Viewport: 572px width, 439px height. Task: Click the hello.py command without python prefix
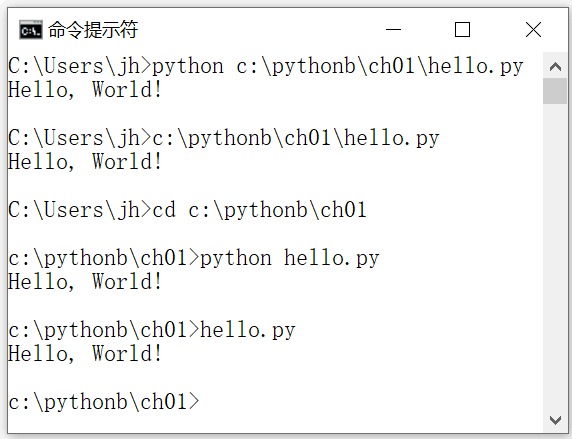click(248, 330)
